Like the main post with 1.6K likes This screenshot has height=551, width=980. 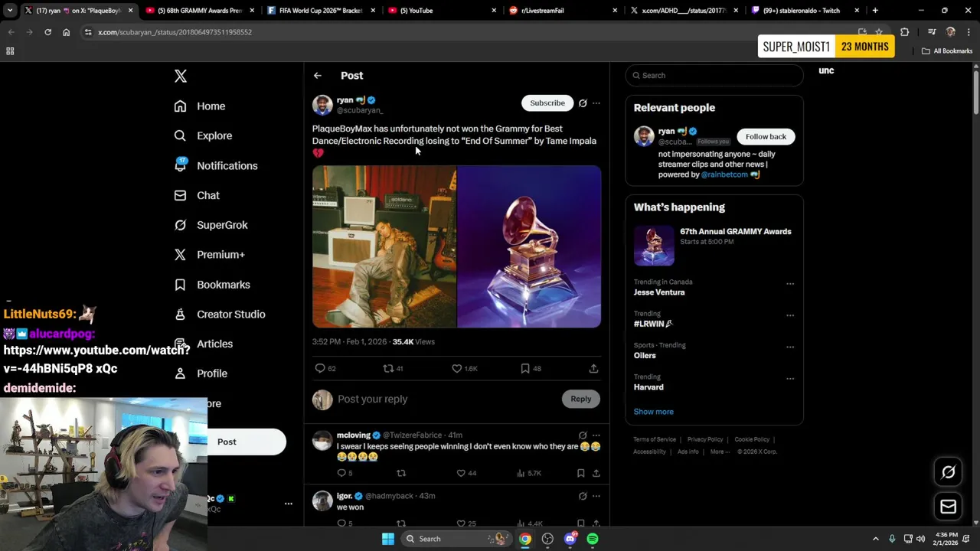coord(457,369)
